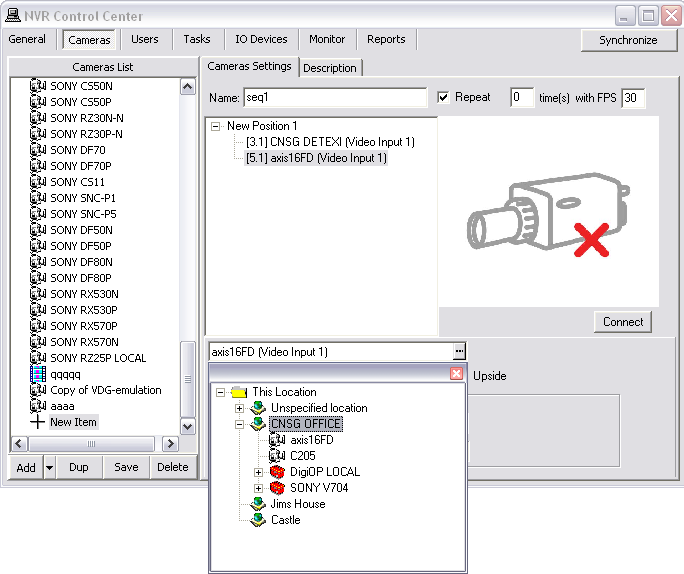Click the red device icon for SONY V704
This screenshot has width=684, height=574.
pos(277,488)
